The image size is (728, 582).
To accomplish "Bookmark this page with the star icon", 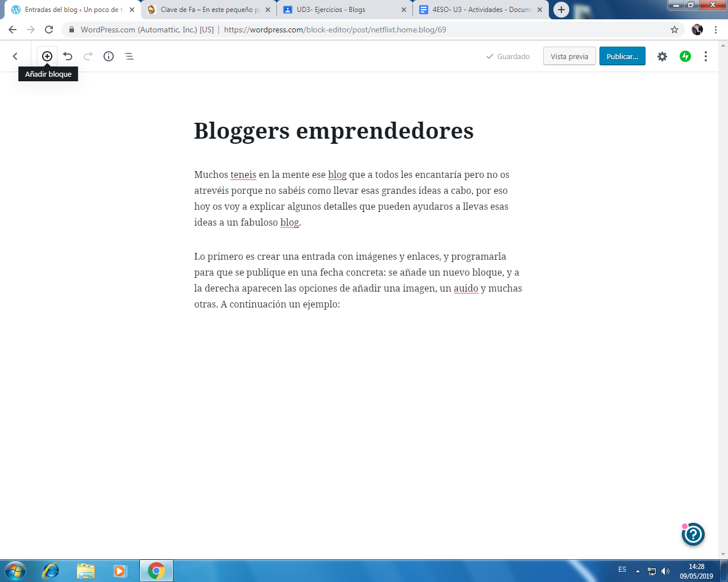I will [675, 30].
